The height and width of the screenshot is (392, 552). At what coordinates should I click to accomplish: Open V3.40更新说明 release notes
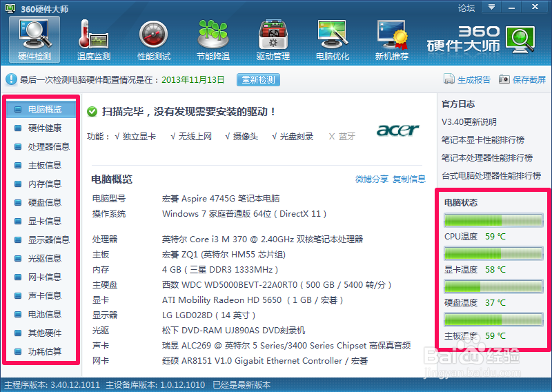(x=469, y=122)
